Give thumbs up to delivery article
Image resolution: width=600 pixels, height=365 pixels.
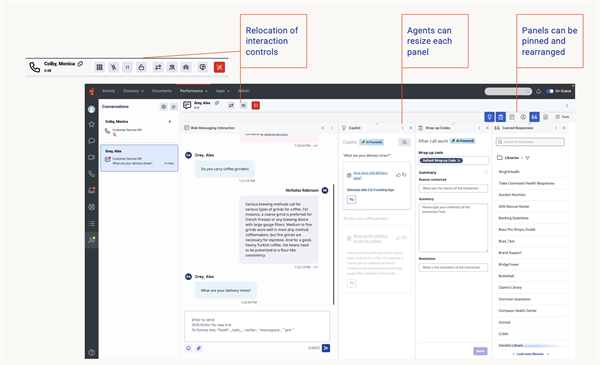[398, 175]
